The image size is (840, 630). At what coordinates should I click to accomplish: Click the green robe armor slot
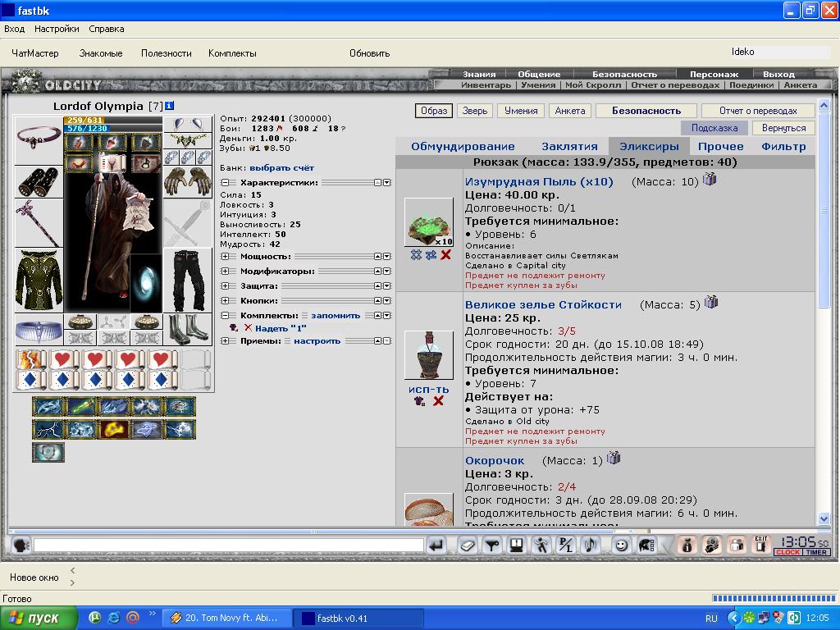click(39, 280)
